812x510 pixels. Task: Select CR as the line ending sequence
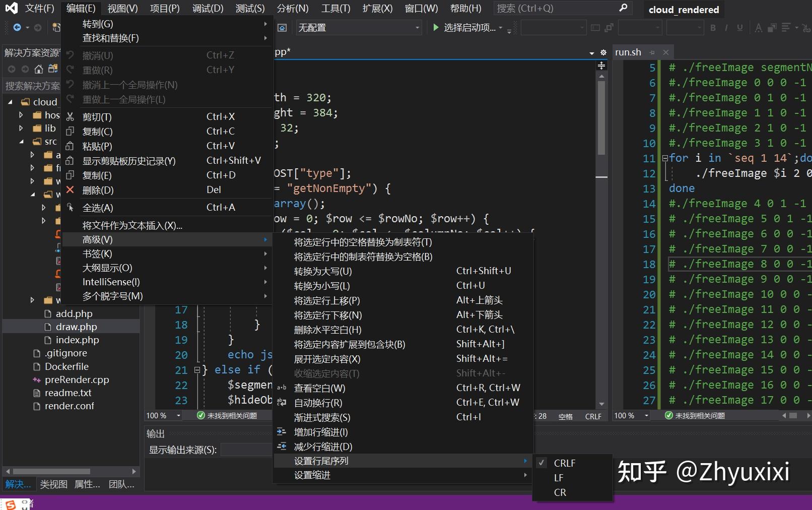pos(560,492)
